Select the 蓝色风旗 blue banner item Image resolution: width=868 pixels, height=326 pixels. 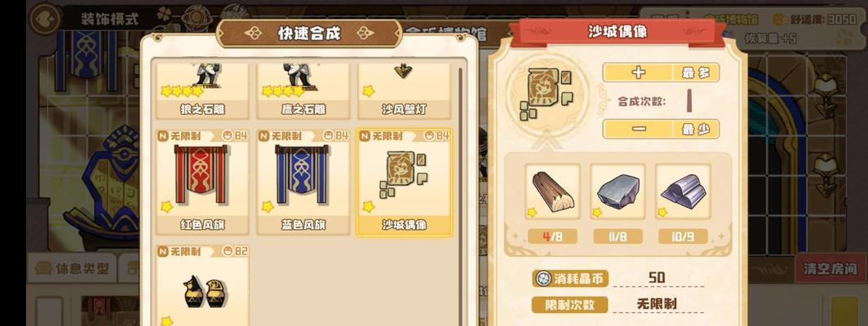pos(303,182)
